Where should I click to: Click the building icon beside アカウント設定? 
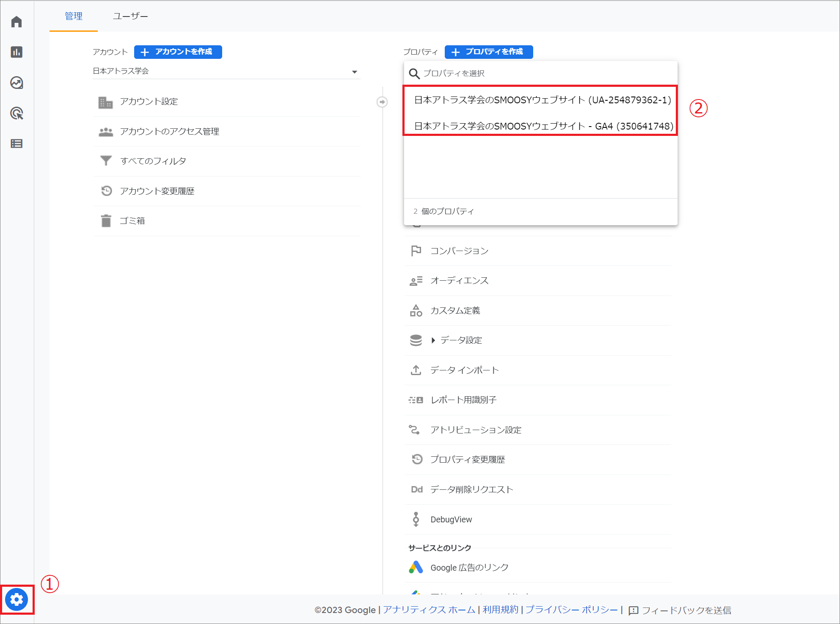(x=105, y=102)
